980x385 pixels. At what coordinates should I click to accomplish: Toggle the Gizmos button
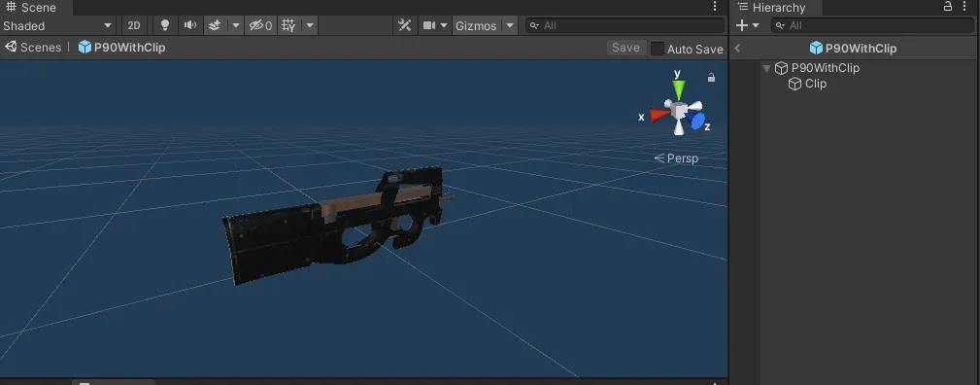coord(476,25)
